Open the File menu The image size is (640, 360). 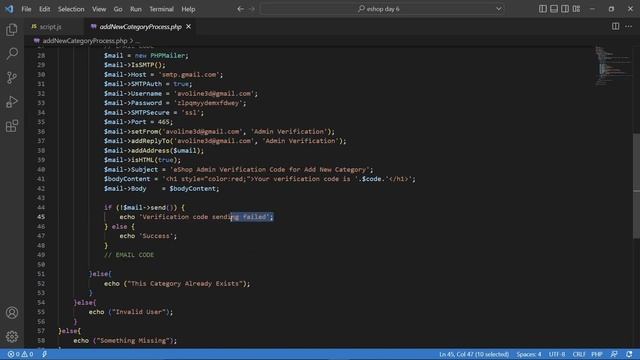[x=26, y=9]
